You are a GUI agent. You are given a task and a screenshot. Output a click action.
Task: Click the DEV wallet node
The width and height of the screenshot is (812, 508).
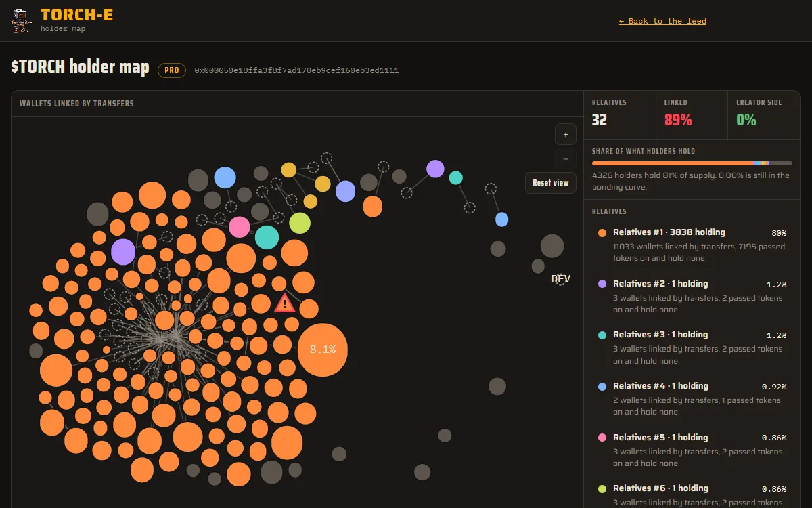(x=560, y=279)
